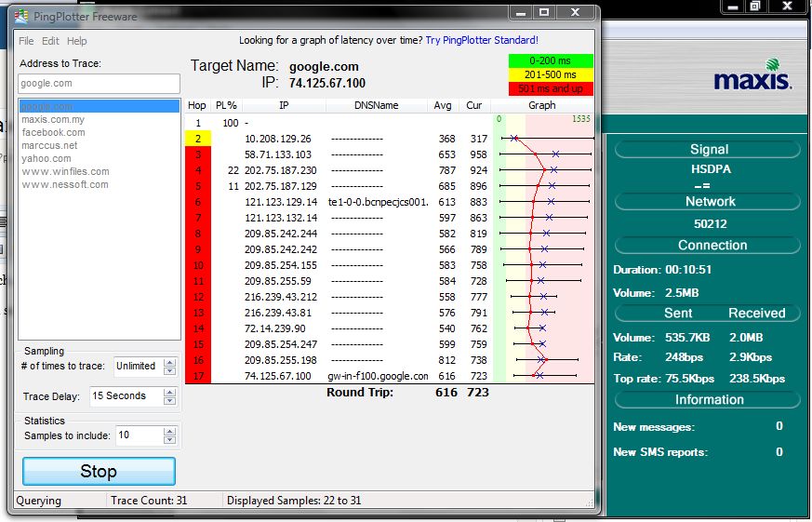The height and width of the screenshot is (522, 812).
Task: Click the Trace Delay 15 Seconds field
Action: coord(126,396)
